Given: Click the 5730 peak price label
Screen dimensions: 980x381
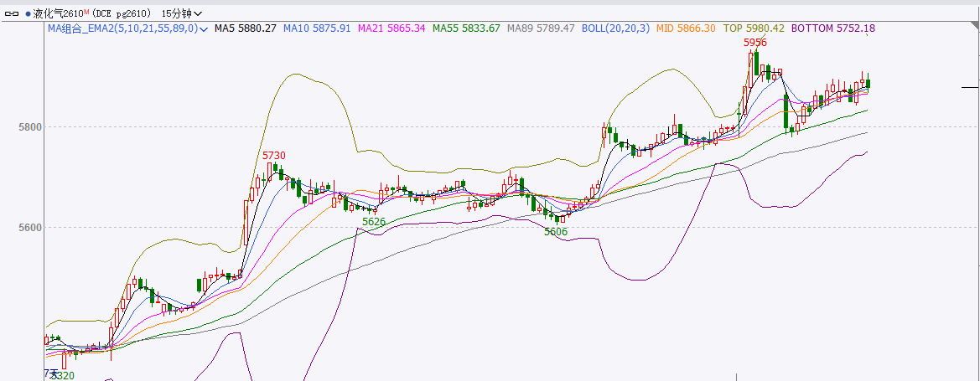Looking at the screenshot, I should coord(274,156).
